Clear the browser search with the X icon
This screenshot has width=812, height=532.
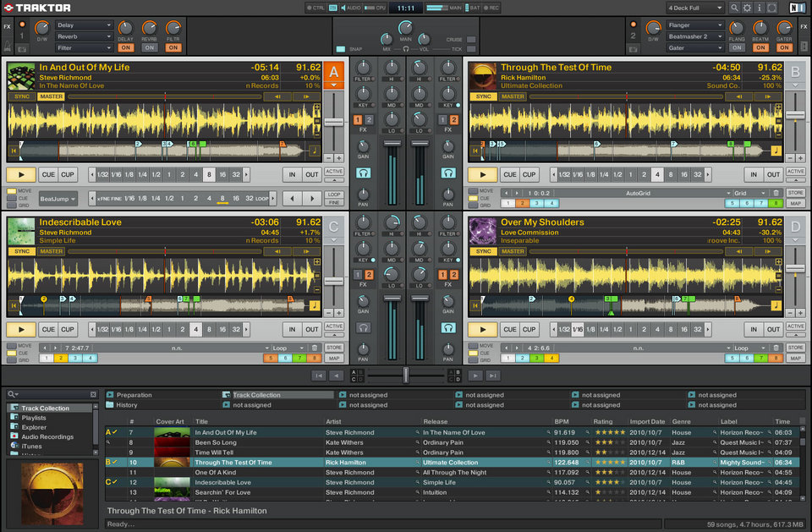tap(93, 395)
